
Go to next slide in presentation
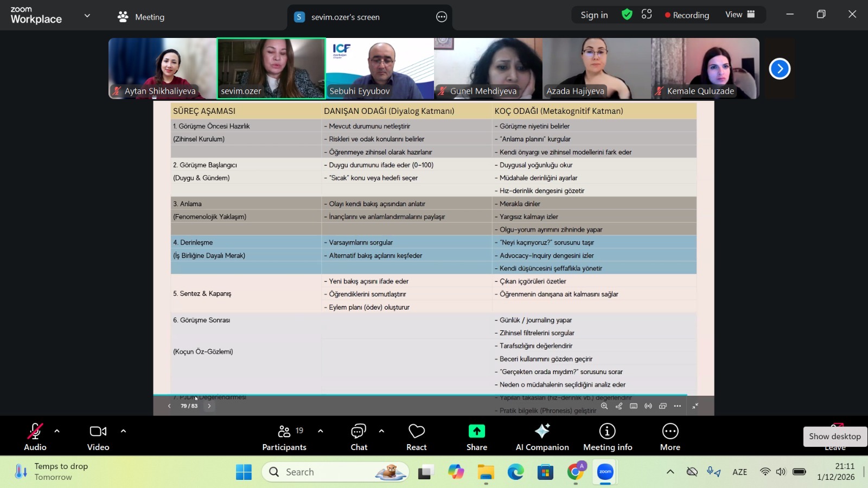pyautogui.click(x=209, y=406)
